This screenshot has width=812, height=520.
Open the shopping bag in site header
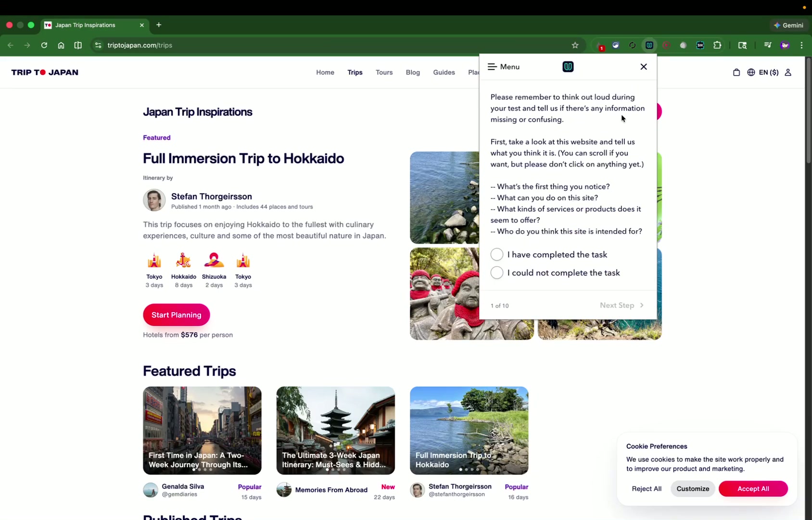pyautogui.click(x=736, y=72)
